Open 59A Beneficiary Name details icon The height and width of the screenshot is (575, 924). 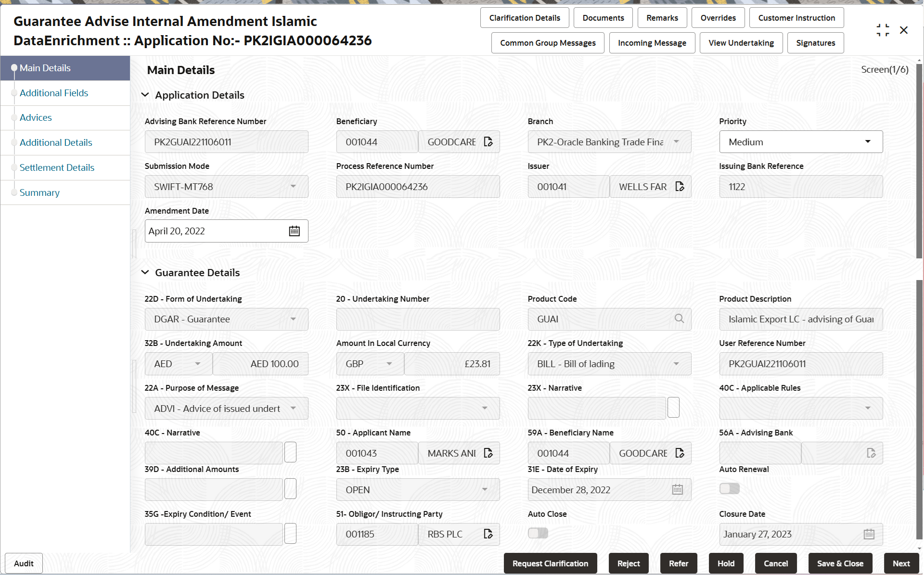680,453
